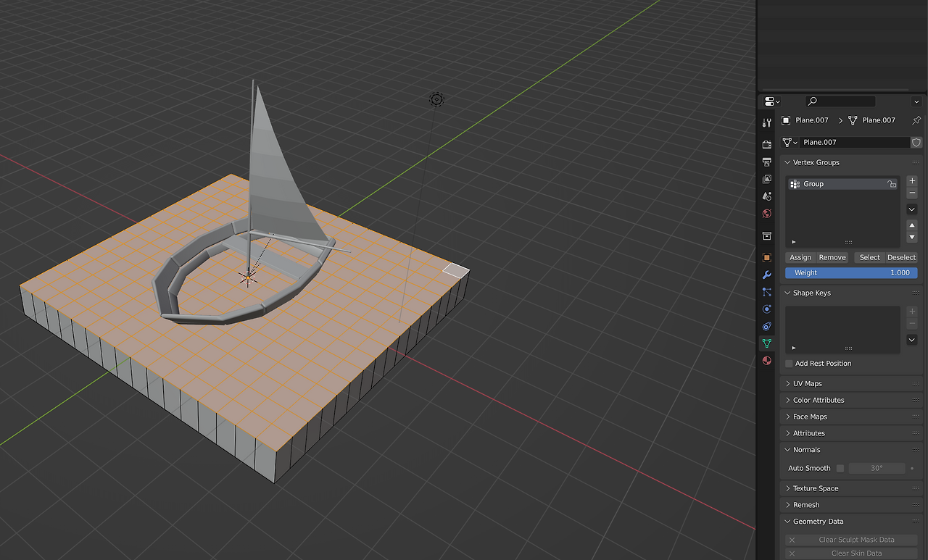Screen dimensions: 928x560
Task: Collapse the Shape Keys panel
Action: pyautogui.click(x=788, y=293)
